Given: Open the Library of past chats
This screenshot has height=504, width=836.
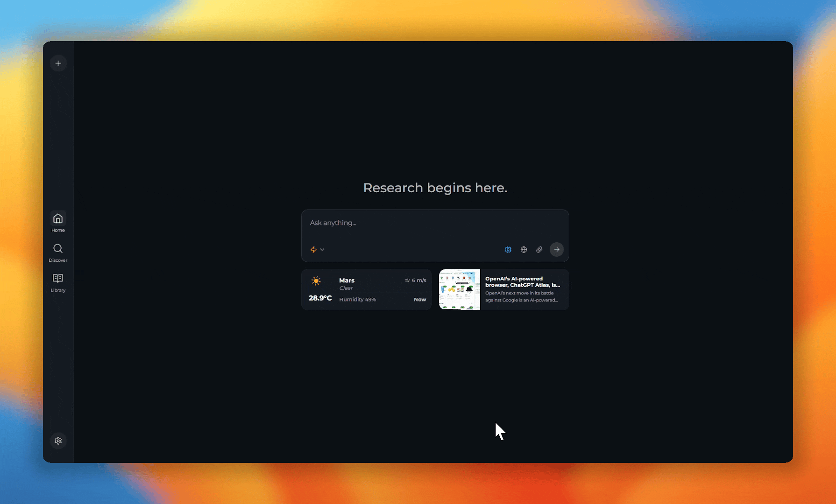Looking at the screenshot, I should tap(58, 282).
